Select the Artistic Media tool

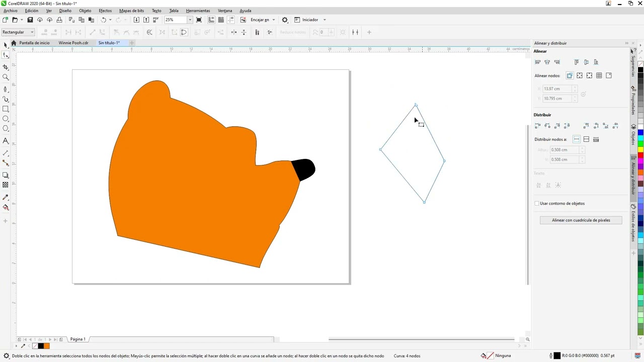click(6, 99)
